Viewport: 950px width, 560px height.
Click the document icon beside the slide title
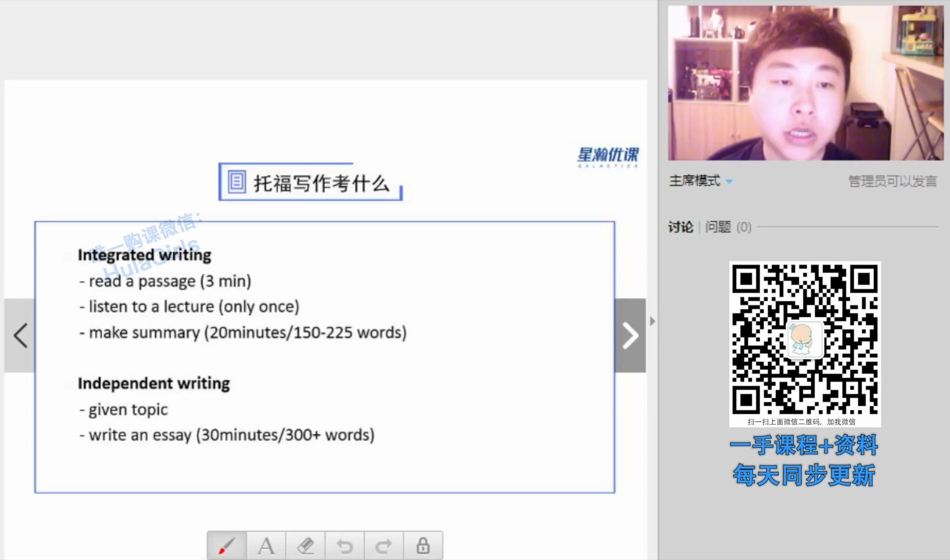pyautogui.click(x=236, y=182)
